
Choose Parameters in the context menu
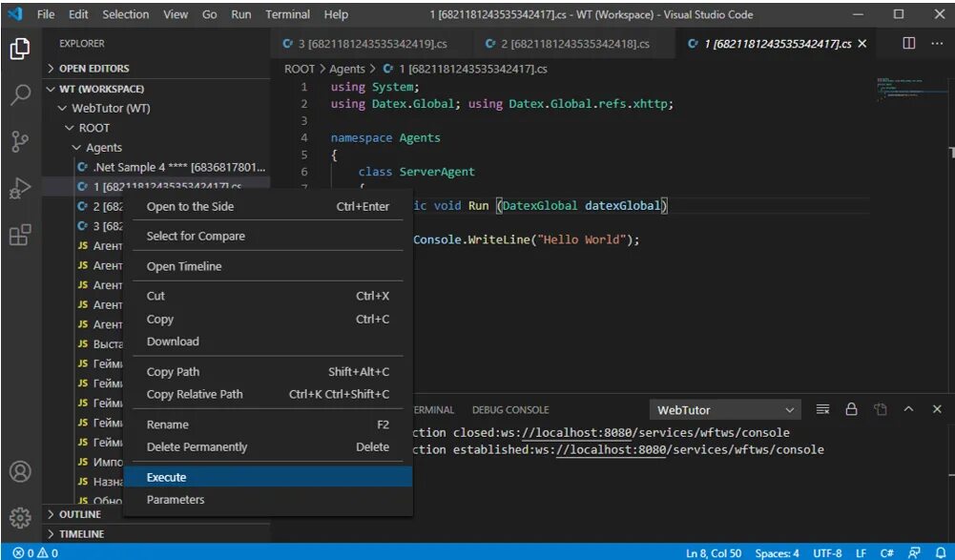point(268,500)
